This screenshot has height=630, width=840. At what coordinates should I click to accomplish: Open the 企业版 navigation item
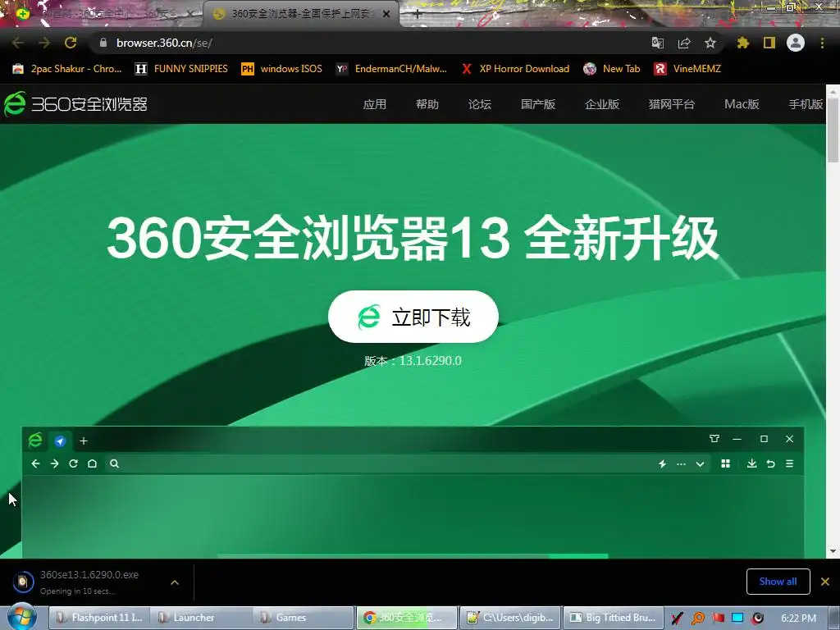(x=602, y=104)
